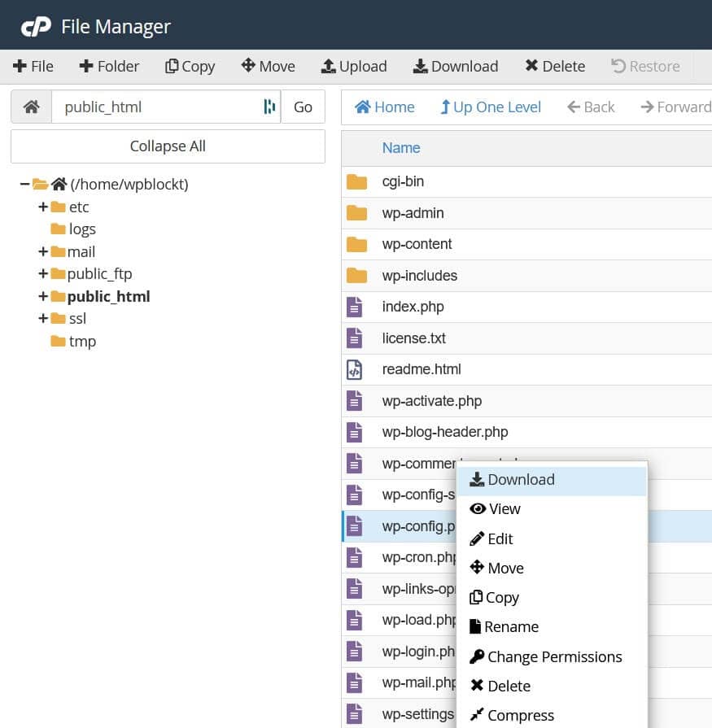Click the wp-content folder icon
This screenshot has height=728, width=712.
pos(356,244)
